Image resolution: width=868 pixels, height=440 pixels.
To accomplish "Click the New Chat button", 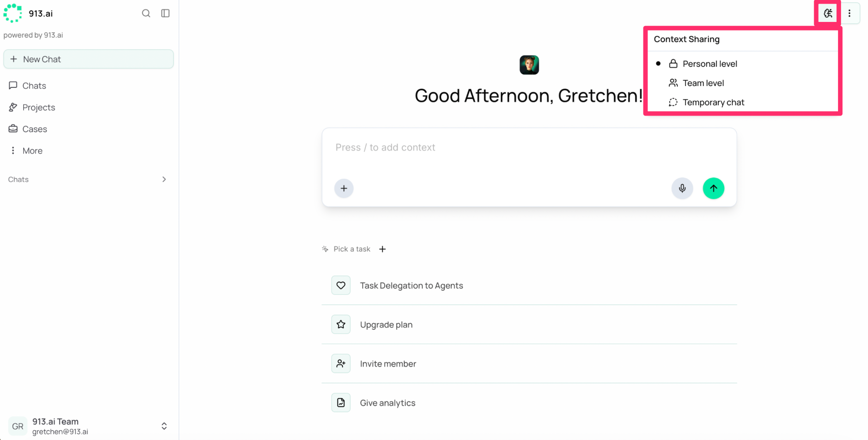I will click(88, 59).
